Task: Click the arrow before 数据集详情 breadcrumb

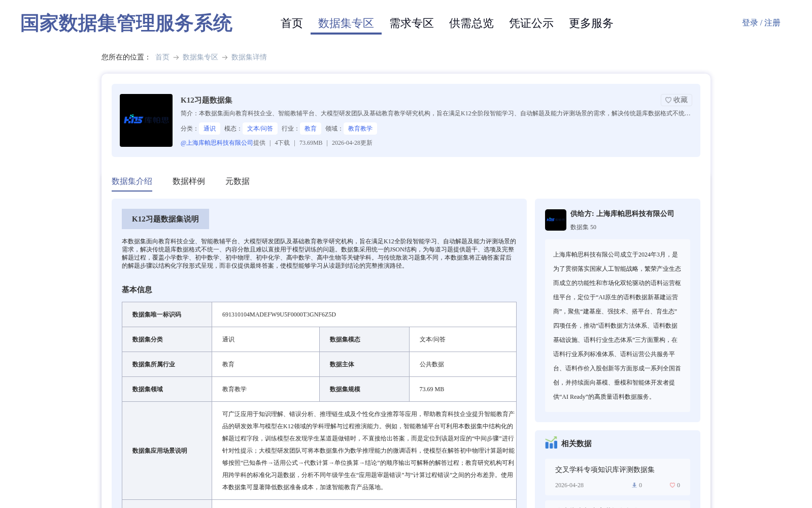Action: coord(225,57)
